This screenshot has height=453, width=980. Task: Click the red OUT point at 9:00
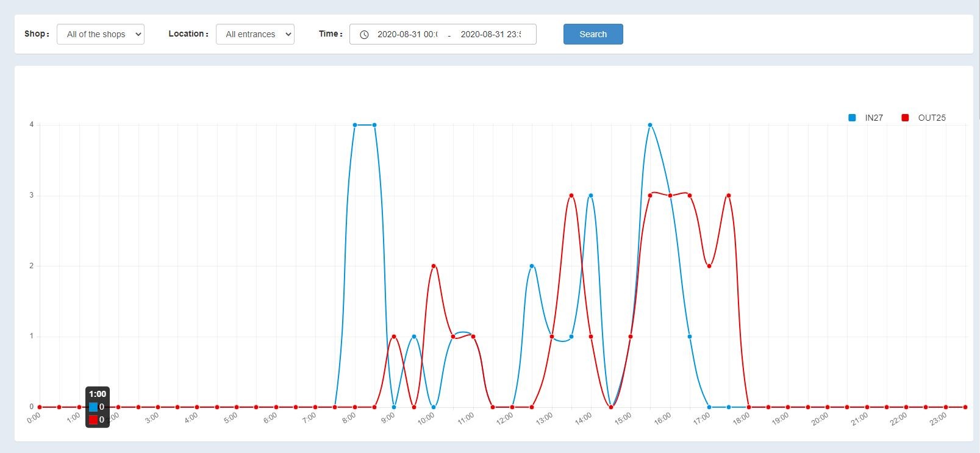(394, 337)
